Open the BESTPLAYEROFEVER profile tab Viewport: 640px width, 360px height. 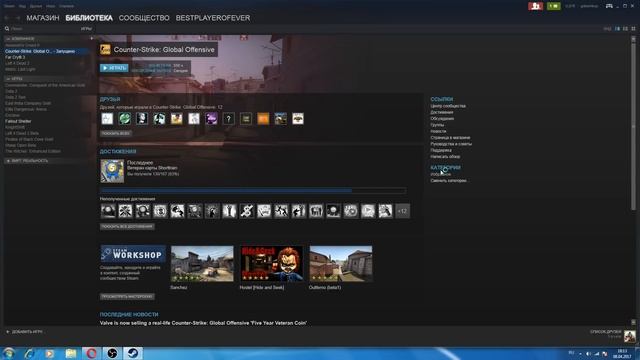click(x=213, y=18)
